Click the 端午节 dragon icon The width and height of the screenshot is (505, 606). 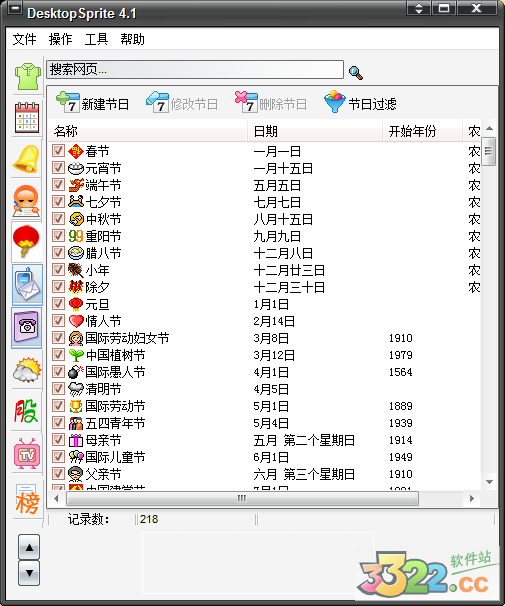click(76, 185)
